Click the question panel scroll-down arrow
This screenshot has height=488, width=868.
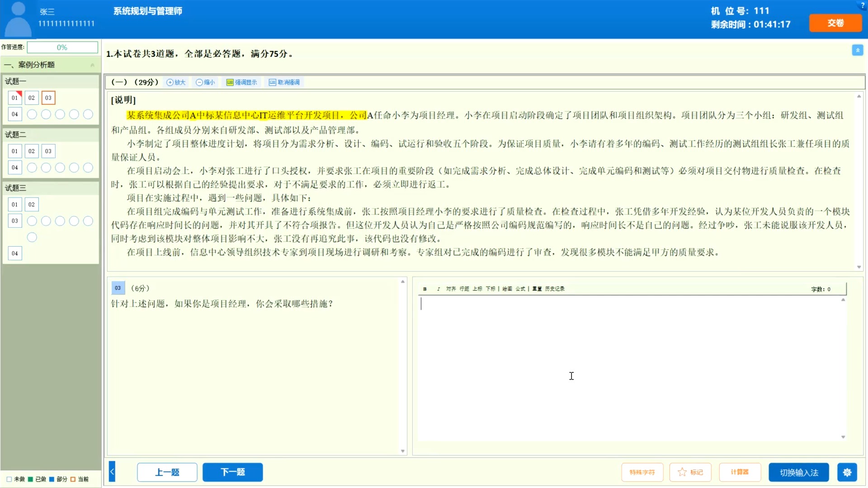point(403,451)
